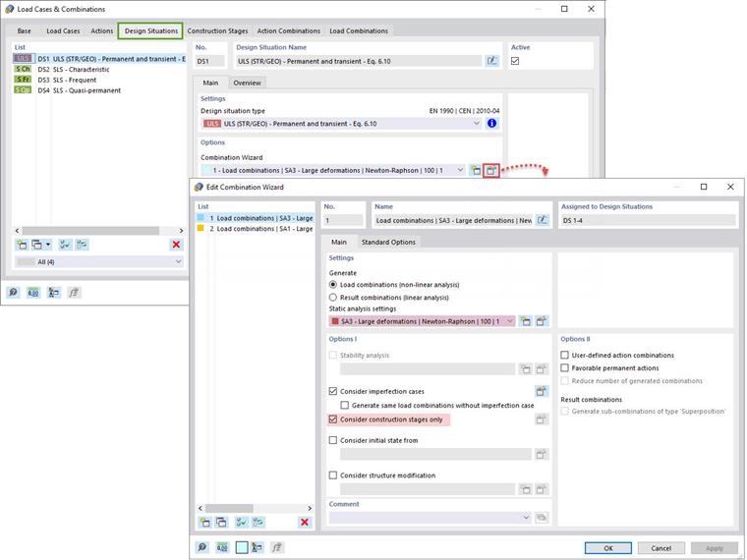Delete the selected design situation with the red X
Screen dimensions: 747x560
point(176,245)
